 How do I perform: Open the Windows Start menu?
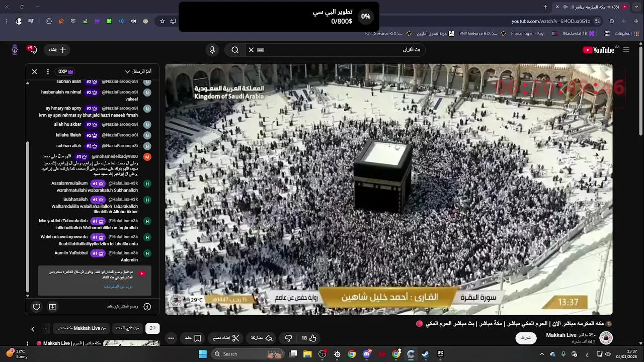(203, 354)
